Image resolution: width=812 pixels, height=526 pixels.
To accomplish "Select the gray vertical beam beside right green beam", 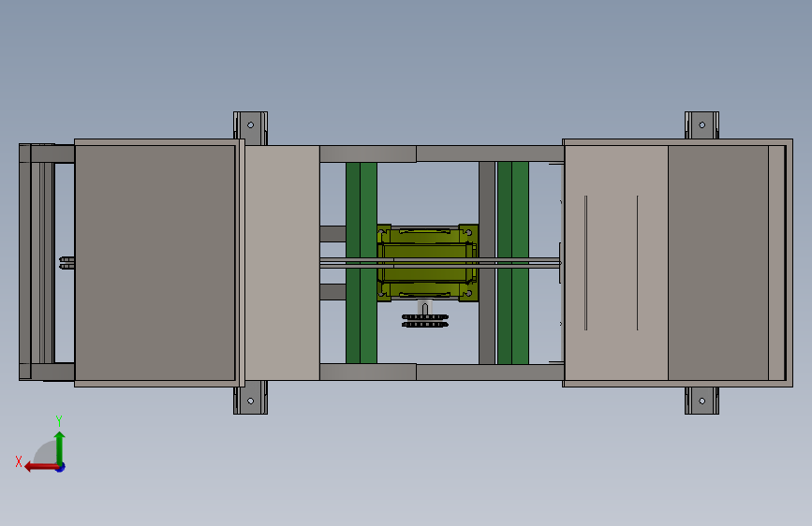I will 487,263.
